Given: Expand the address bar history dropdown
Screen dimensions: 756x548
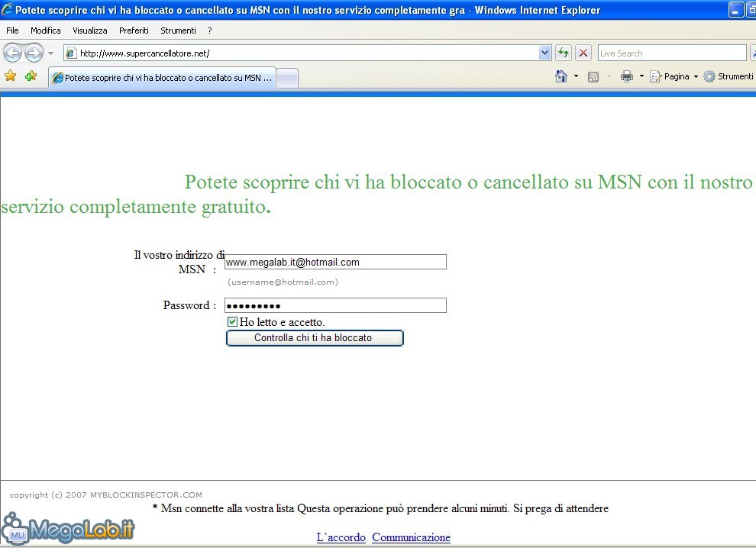Looking at the screenshot, I should tap(544, 53).
